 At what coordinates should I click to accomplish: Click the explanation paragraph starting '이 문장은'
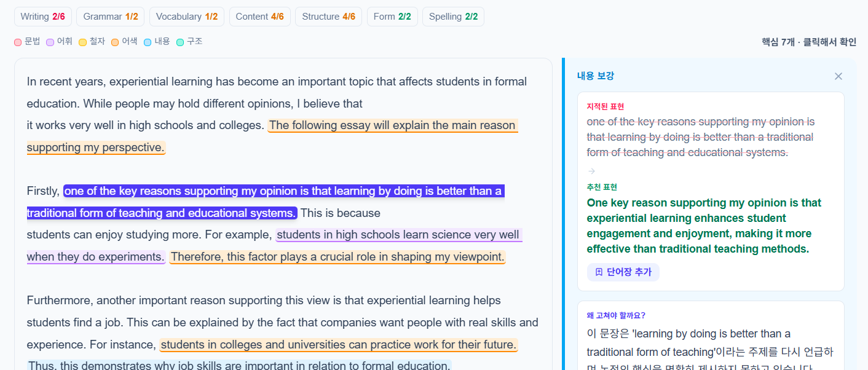click(710, 348)
